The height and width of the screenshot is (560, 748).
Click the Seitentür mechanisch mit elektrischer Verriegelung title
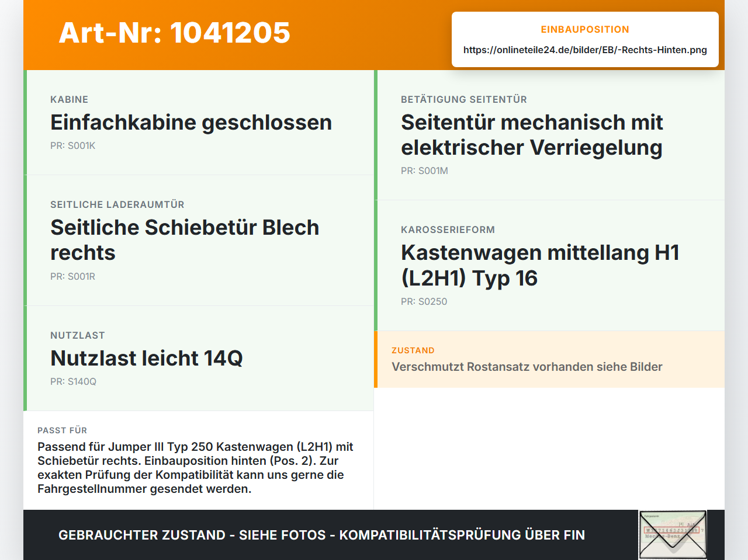point(532,135)
